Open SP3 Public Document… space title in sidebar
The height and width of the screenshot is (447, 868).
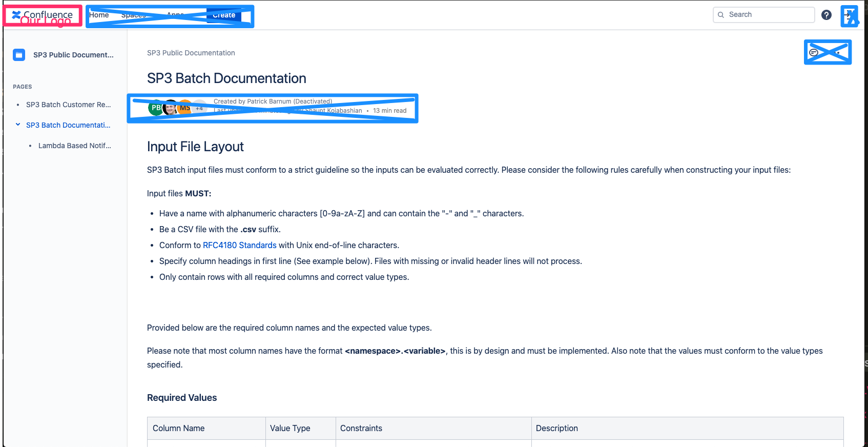click(73, 55)
